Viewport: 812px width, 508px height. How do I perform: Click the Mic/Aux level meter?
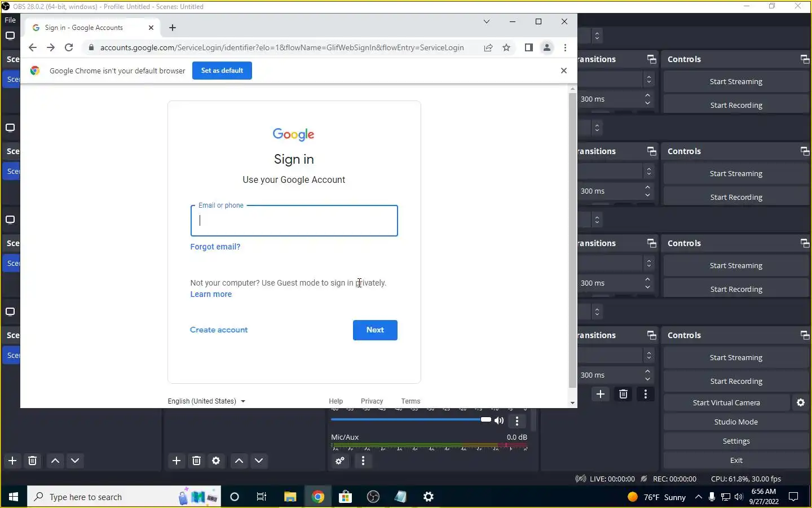coord(429,446)
